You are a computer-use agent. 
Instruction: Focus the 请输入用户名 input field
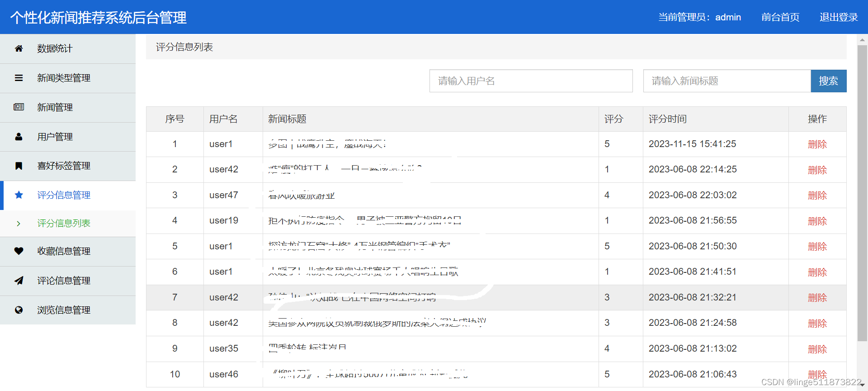click(x=531, y=81)
